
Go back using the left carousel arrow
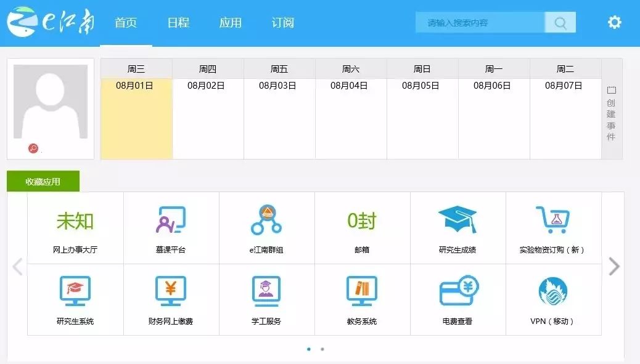click(17, 266)
